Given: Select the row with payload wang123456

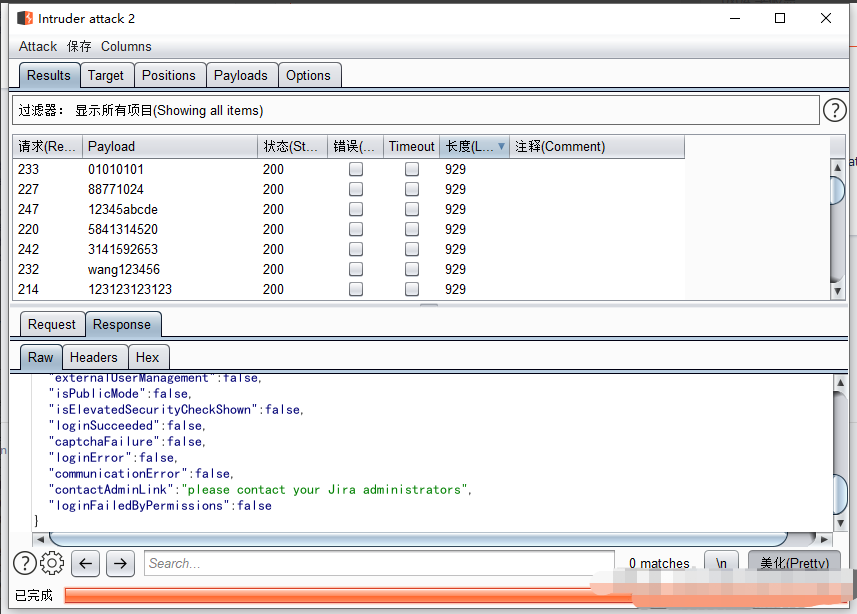Looking at the screenshot, I should click(348, 269).
